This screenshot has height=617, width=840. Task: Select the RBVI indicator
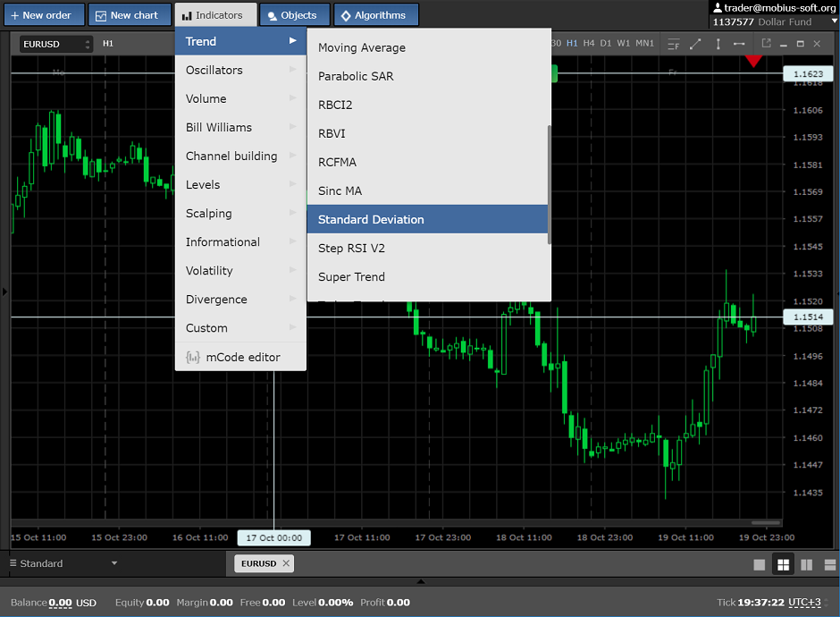pos(427,133)
